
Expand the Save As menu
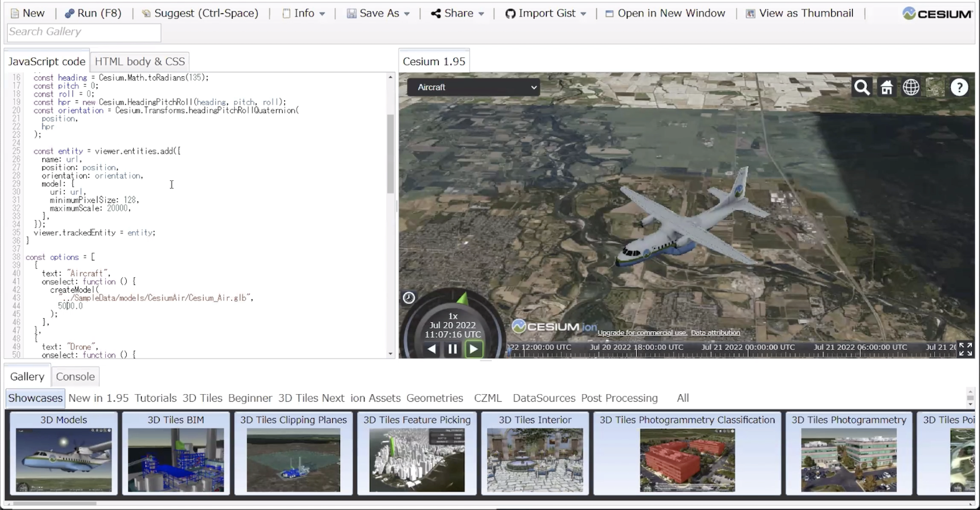pyautogui.click(x=378, y=13)
